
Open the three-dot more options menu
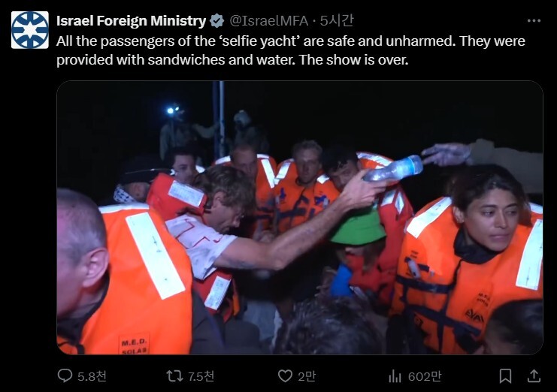coord(534,21)
